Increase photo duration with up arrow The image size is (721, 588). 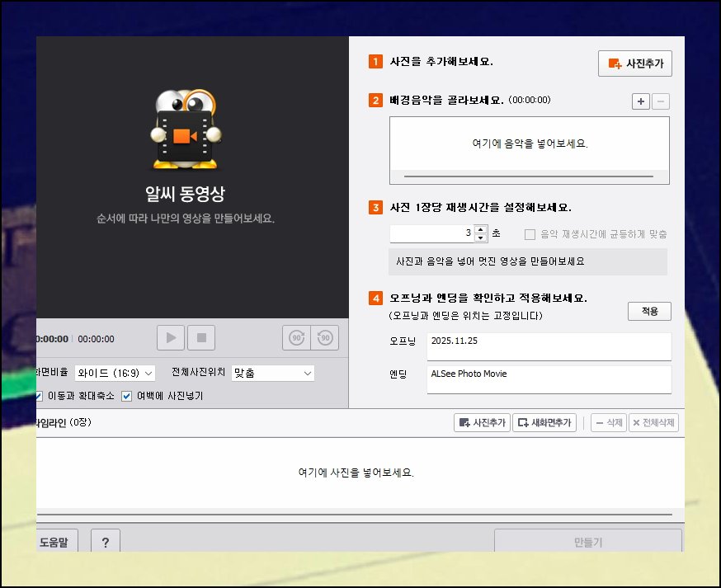(480, 229)
